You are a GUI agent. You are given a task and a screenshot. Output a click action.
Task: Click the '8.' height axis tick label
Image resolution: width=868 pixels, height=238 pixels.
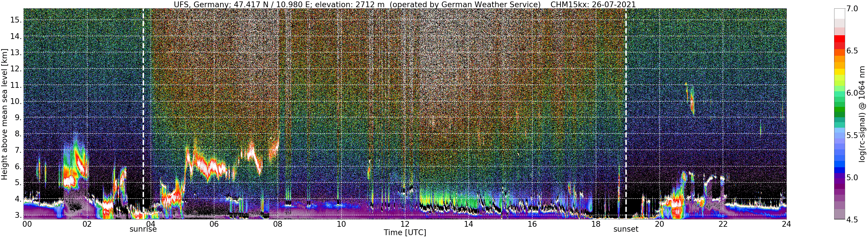pyautogui.click(x=18, y=134)
